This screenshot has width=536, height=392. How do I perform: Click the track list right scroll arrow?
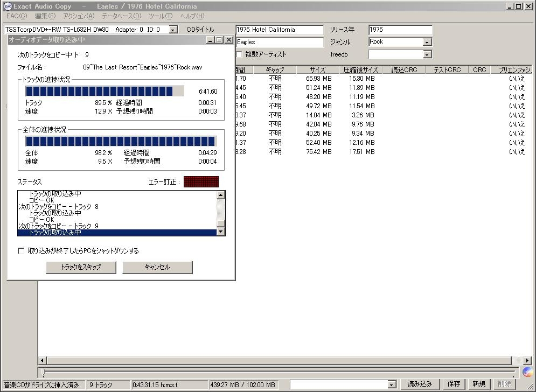point(527,360)
